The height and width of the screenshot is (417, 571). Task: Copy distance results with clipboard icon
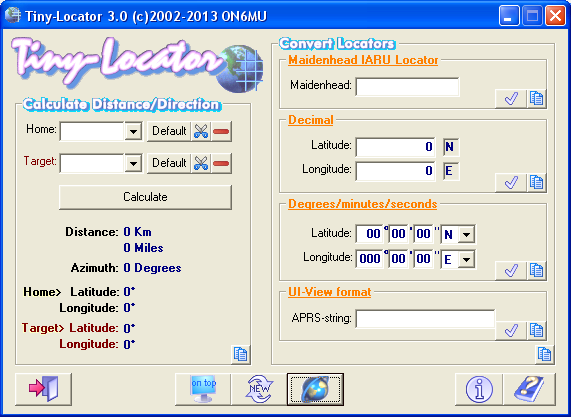coord(241,354)
